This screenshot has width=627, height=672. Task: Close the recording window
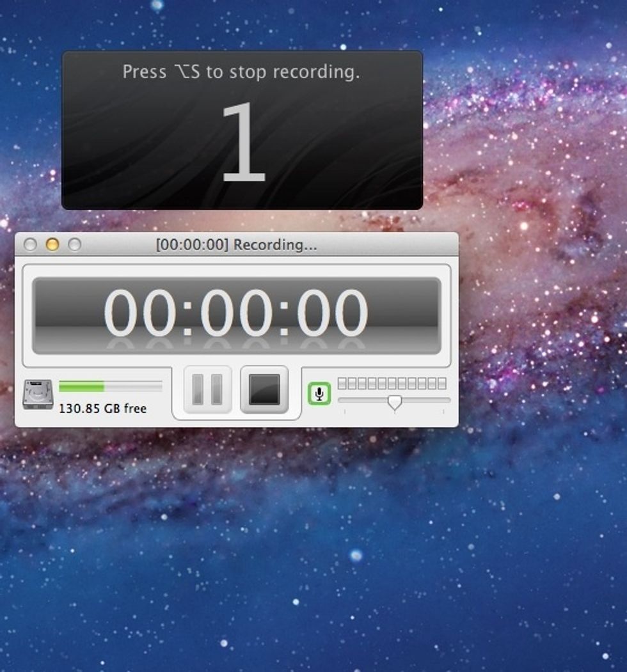(29, 245)
